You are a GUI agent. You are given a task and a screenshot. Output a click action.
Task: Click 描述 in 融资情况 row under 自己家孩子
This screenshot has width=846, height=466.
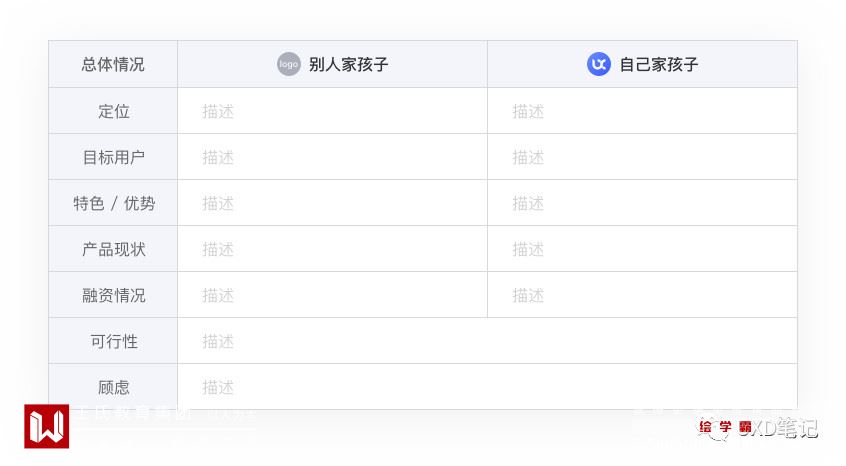tap(528, 295)
